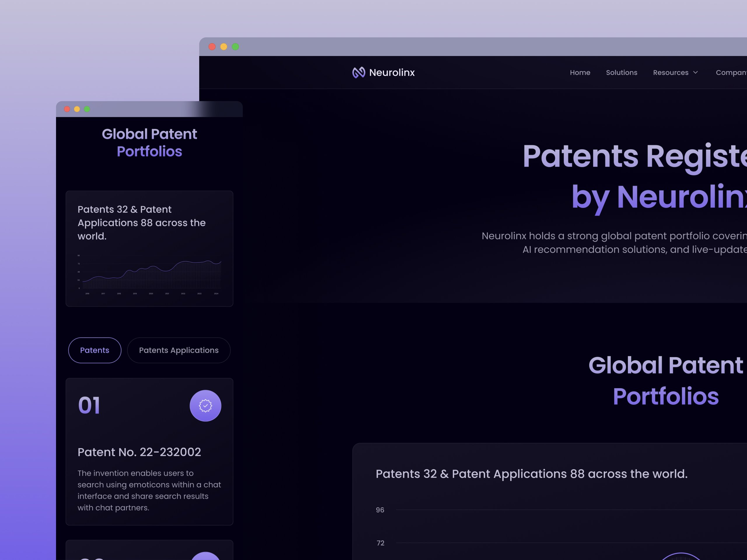This screenshot has width=747, height=560.
Task: Click the Neurolinx logo icon in header
Action: tap(359, 73)
